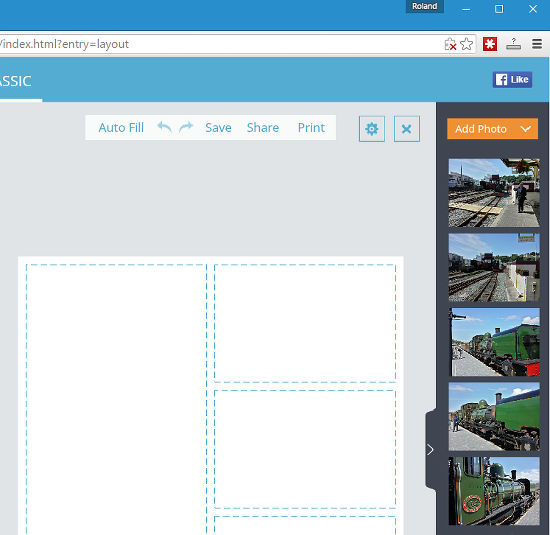Maximize the browser window
This screenshot has height=535, width=550.
tap(499, 9)
